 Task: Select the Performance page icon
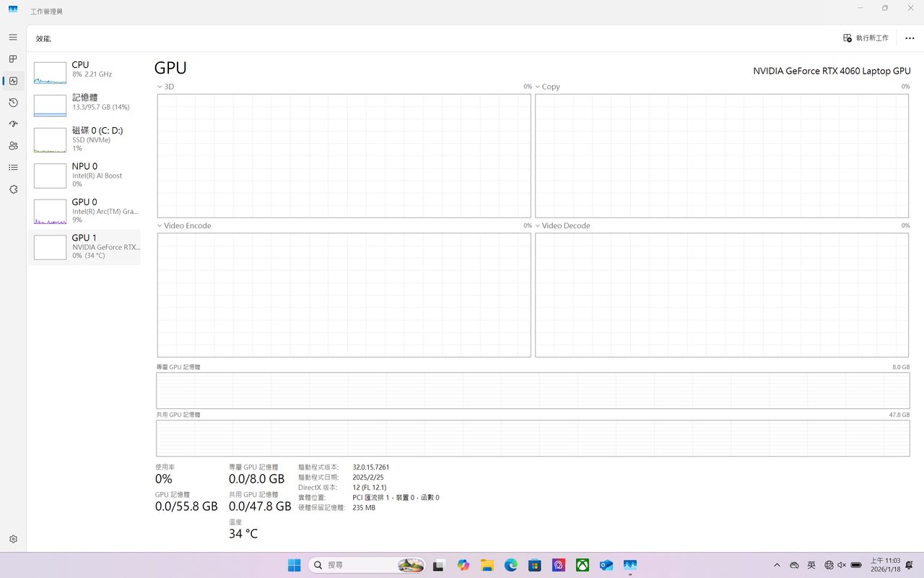[x=13, y=81]
